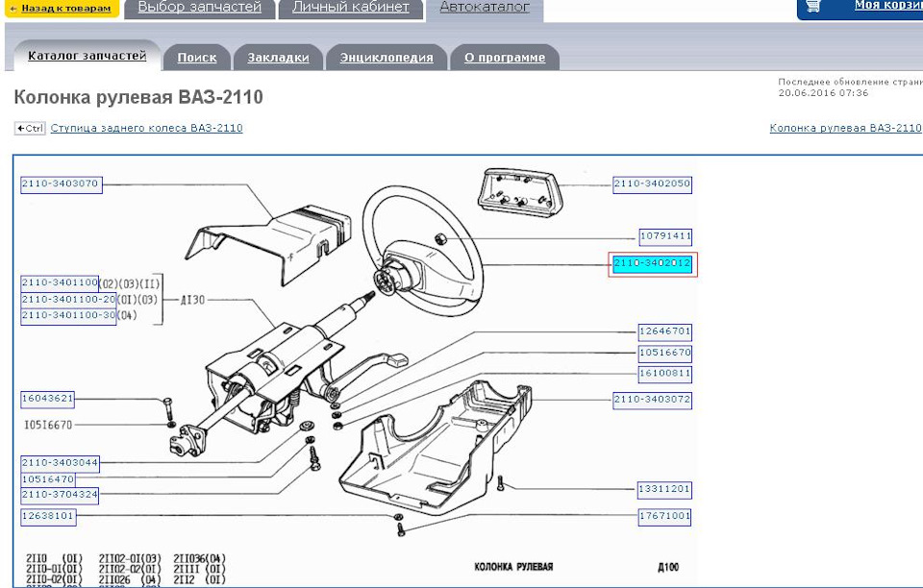The image size is (923, 588).
Task: Switch to Поиск tab
Action: click(x=196, y=58)
